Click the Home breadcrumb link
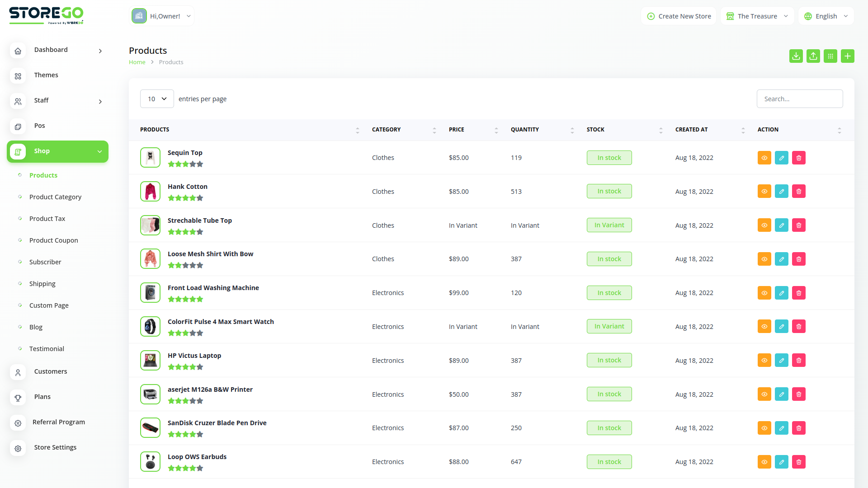 tap(137, 62)
